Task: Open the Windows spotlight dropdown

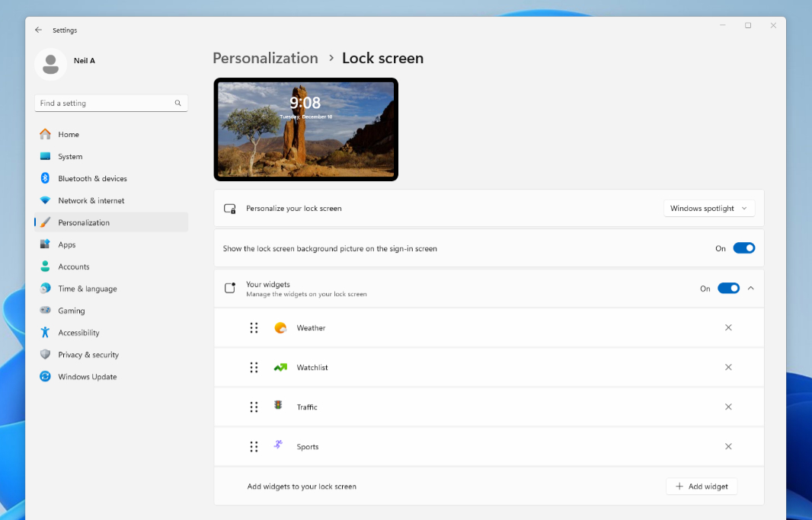Action: coord(708,208)
